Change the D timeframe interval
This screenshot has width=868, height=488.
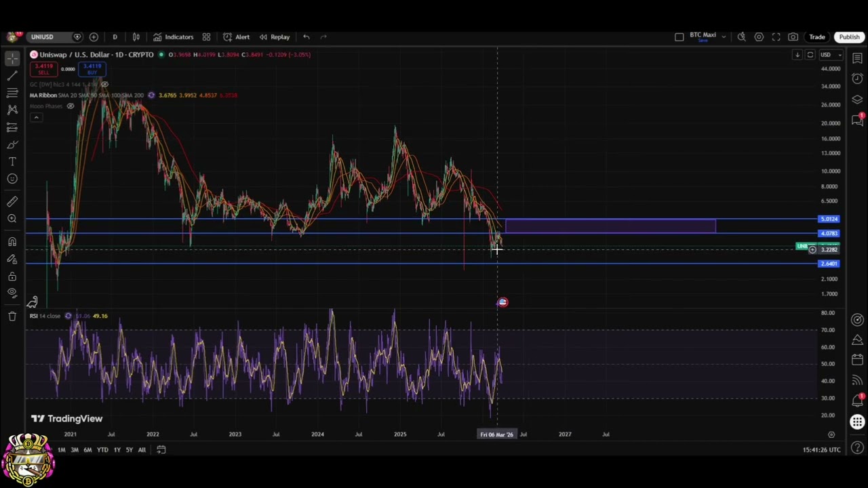115,37
